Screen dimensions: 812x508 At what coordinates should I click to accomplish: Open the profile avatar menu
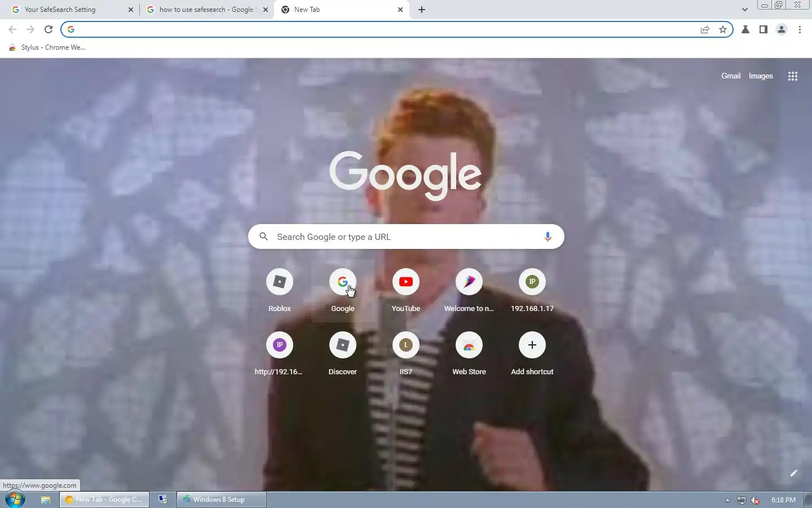[x=782, y=29]
